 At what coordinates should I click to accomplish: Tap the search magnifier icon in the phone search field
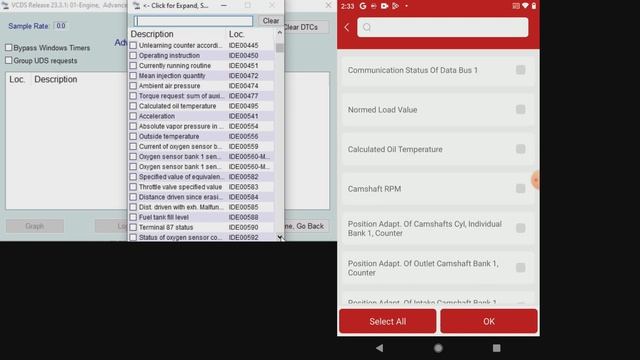(367, 27)
